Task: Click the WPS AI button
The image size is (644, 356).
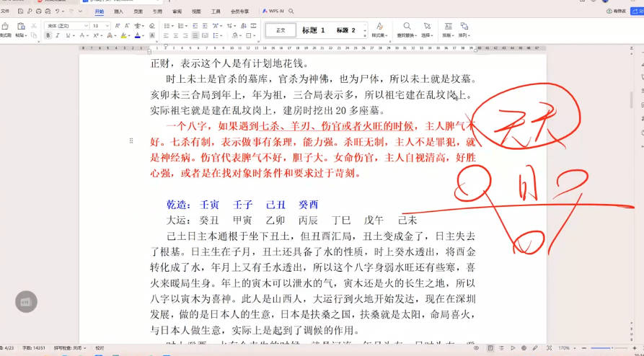Action: [273, 12]
